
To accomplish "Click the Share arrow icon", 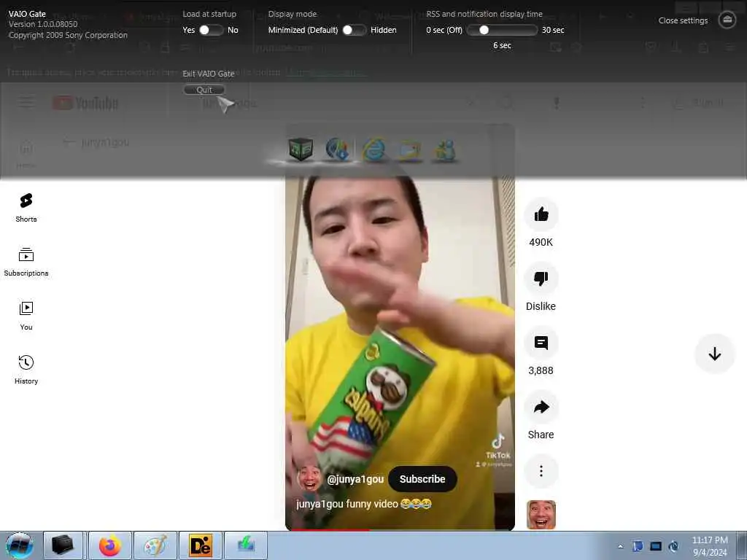I will (541, 407).
